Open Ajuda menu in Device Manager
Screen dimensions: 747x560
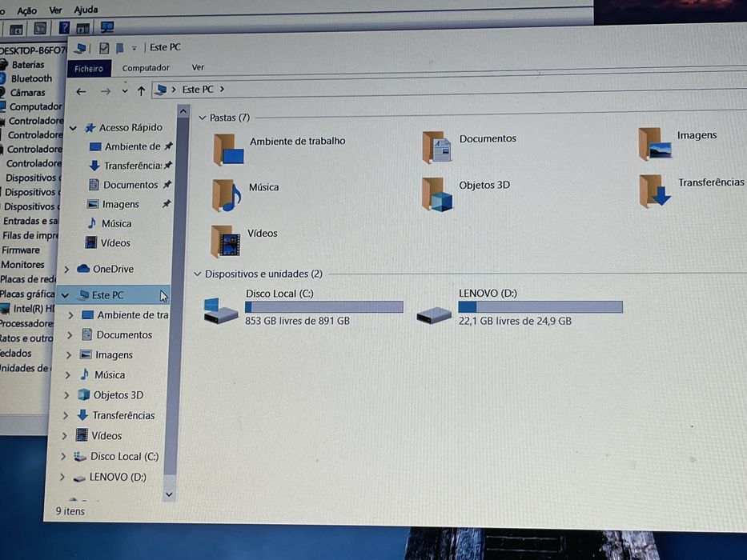click(86, 10)
